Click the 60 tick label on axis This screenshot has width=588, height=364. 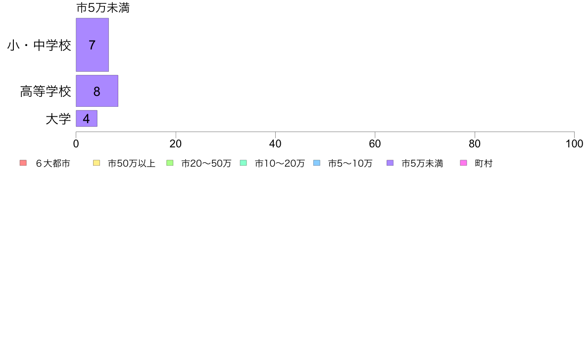(375, 144)
